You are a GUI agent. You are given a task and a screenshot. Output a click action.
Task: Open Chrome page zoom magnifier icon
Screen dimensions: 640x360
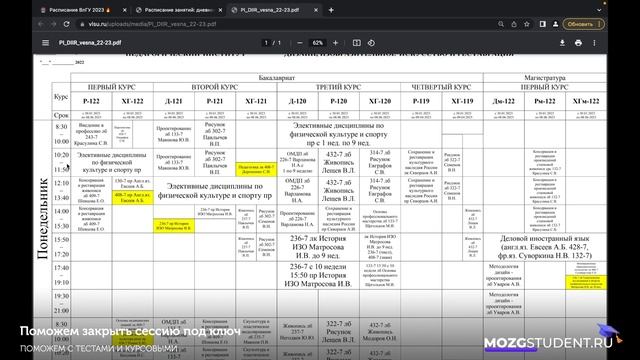(x=501, y=24)
